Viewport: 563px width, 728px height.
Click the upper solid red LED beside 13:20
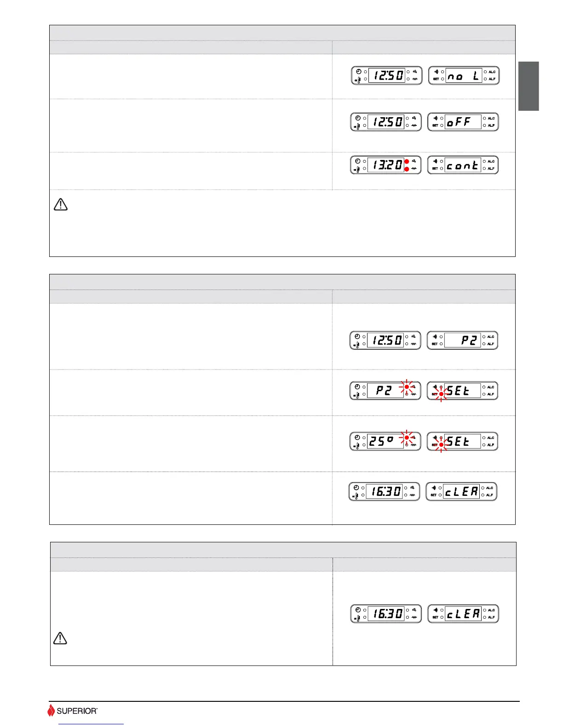(407, 162)
